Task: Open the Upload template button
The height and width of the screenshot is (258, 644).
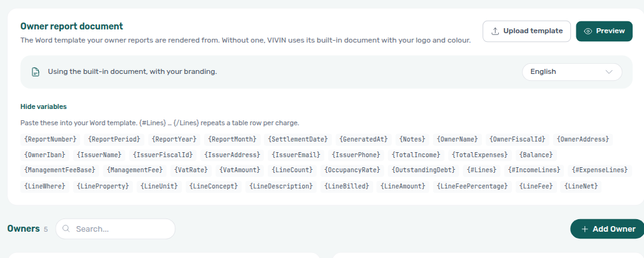Action: point(526,31)
